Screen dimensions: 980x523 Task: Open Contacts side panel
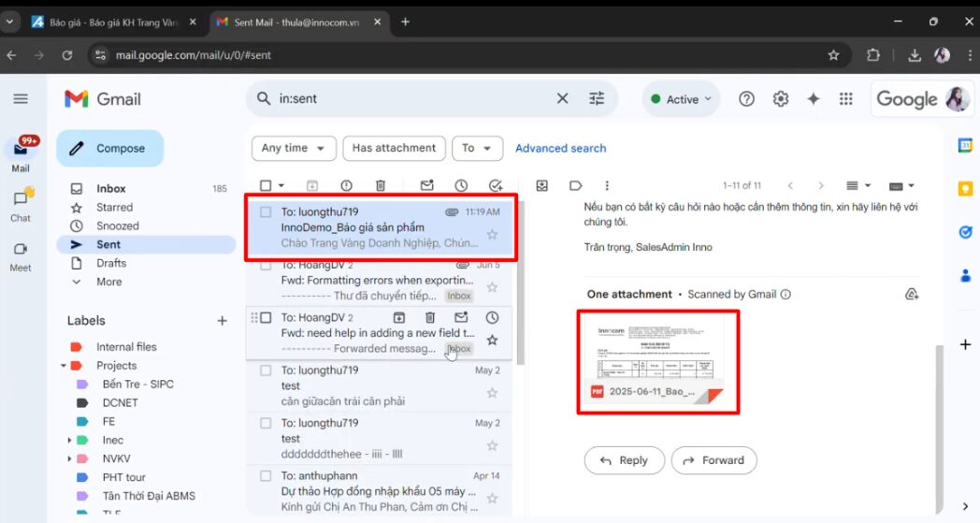(x=965, y=275)
